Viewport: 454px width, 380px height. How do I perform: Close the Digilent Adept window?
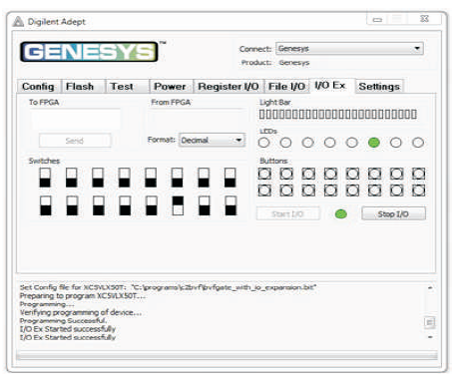424,19
